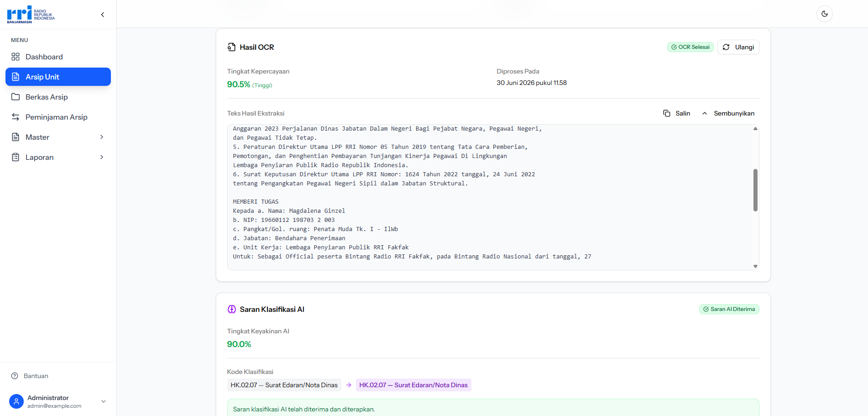This screenshot has width=868, height=416.
Task: Open the Administrator account dropdown
Action: (104, 401)
